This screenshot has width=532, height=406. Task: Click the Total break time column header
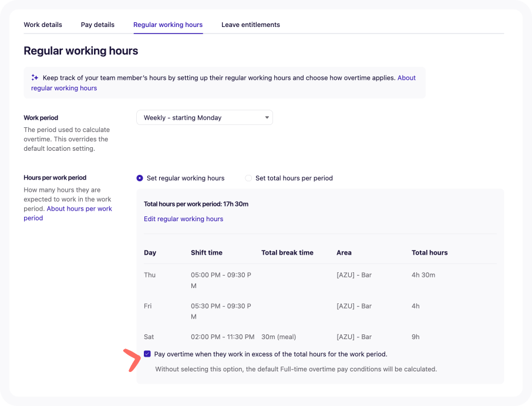pyautogui.click(x=287, y=253)
